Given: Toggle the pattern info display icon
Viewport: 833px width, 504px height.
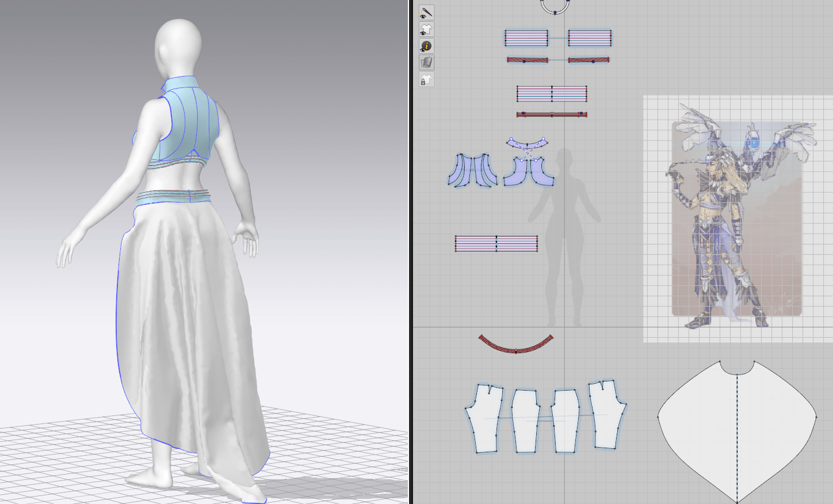Looking at the screenshot, I should click(426, 46).
